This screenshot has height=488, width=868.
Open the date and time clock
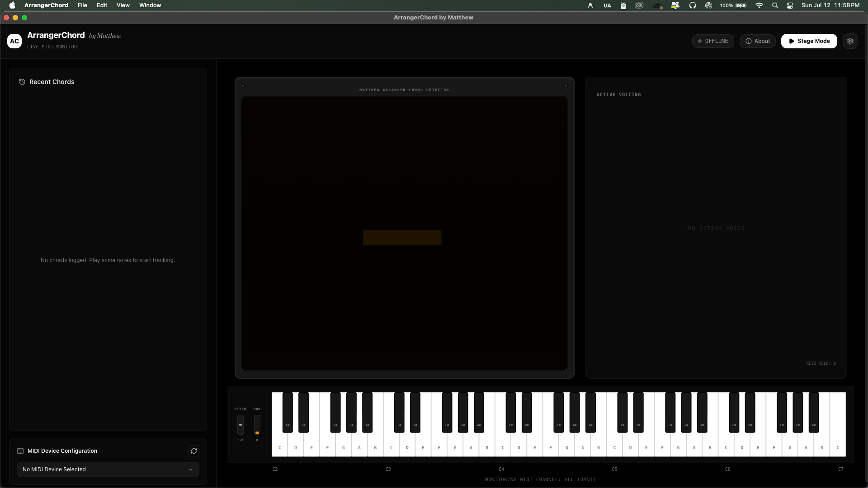click(x=830, y=5)
